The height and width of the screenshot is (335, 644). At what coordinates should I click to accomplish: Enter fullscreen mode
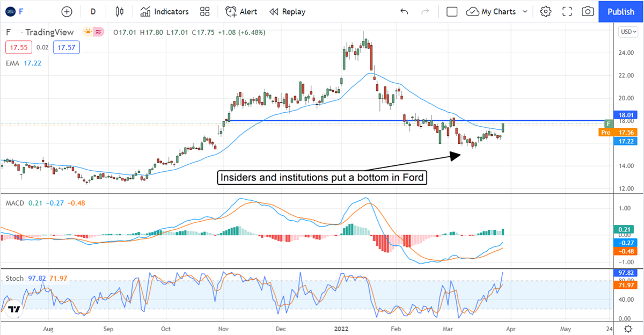[567, 11]
